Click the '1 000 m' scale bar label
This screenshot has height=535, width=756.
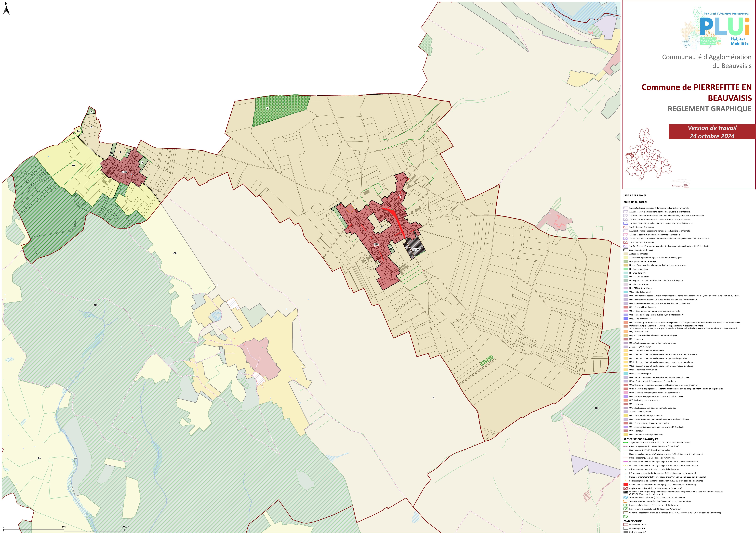coord(126,527)
